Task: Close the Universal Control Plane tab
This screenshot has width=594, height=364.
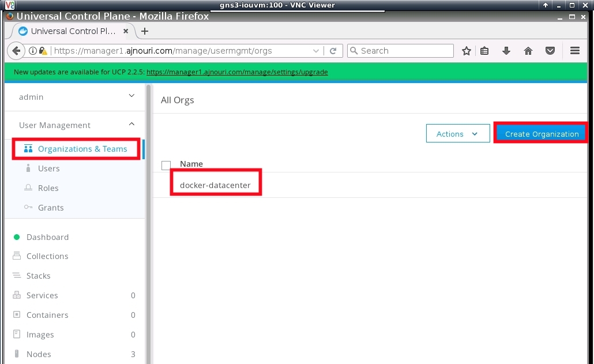Action: (x=126, y=31)
